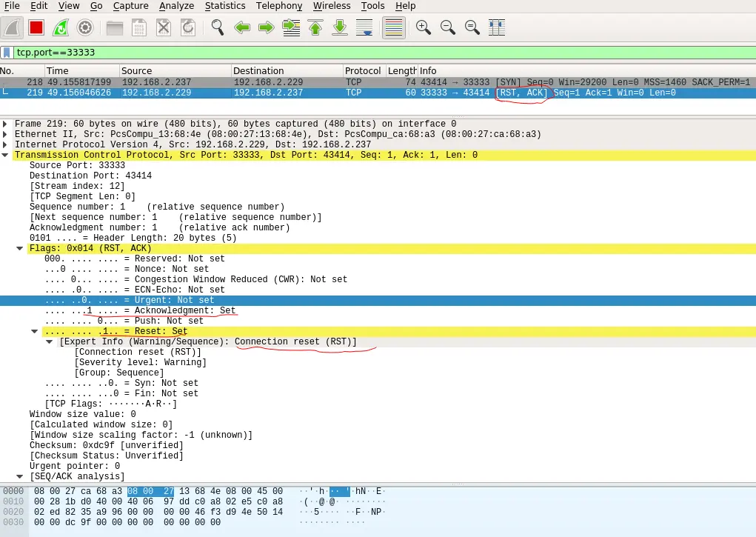Collapse the Expert Info node
The image size is (756, 537).
tap(49, 341)
